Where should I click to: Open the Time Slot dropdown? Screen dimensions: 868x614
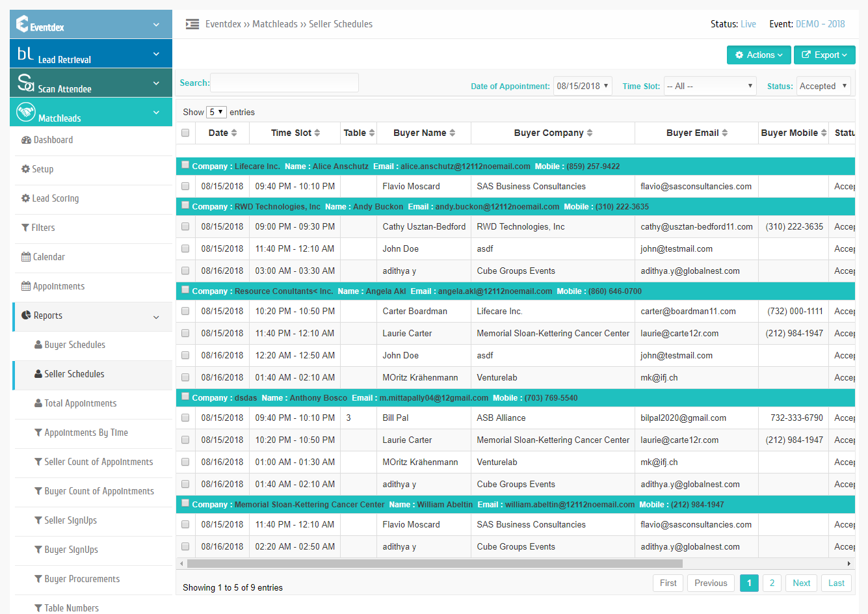point(710,85)
